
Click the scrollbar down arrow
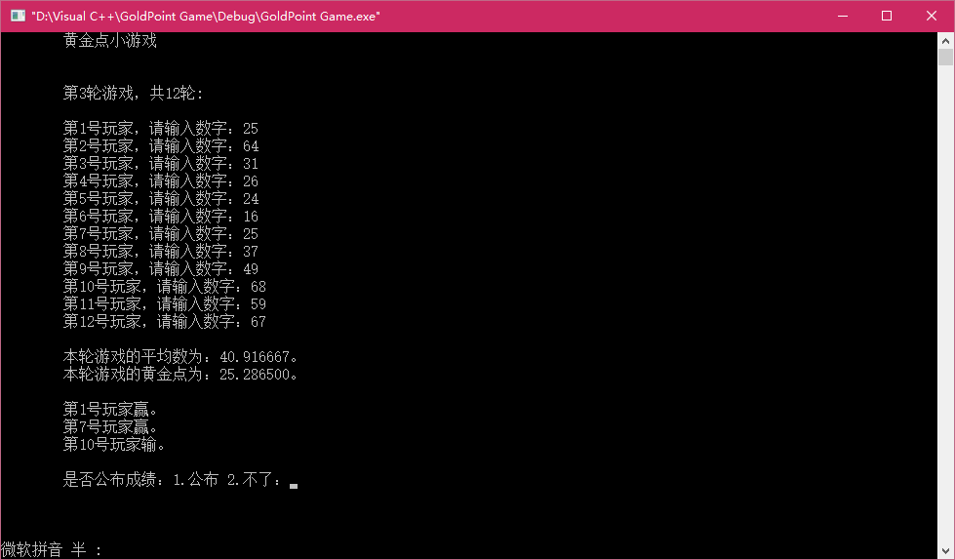pyautogui.click(x=945, y=551)
